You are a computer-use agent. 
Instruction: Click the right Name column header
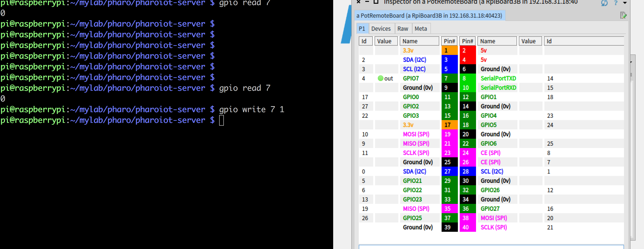coord(497,41)
